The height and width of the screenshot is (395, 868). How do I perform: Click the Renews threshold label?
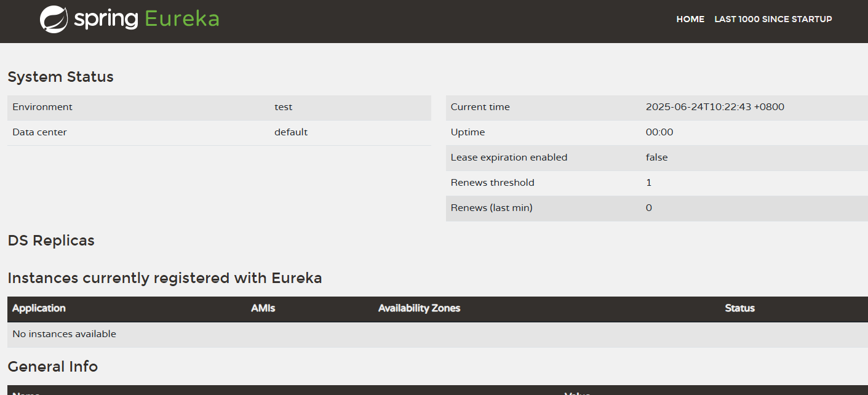click(x=492, y=183)
